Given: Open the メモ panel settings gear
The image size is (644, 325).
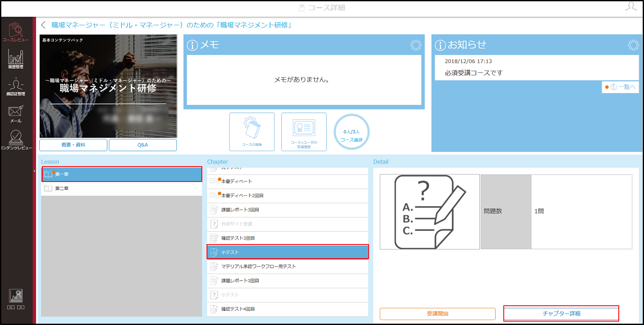Looking at the screenshot, I should [x=416, y=45].
